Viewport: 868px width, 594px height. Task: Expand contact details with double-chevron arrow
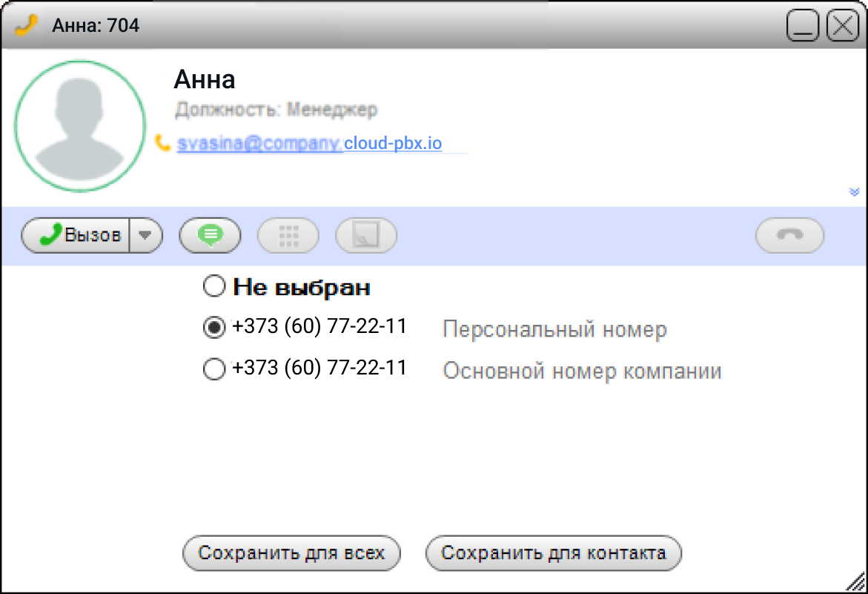click(853, 192)
